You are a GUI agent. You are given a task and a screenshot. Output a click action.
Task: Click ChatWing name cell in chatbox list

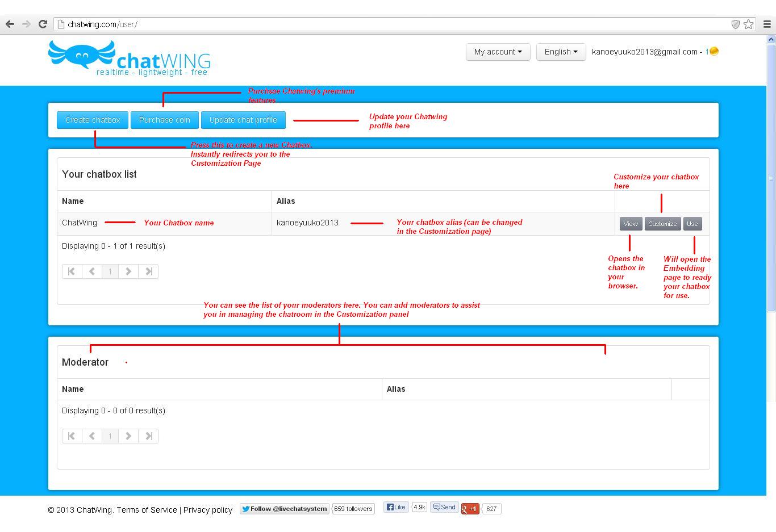164,223
